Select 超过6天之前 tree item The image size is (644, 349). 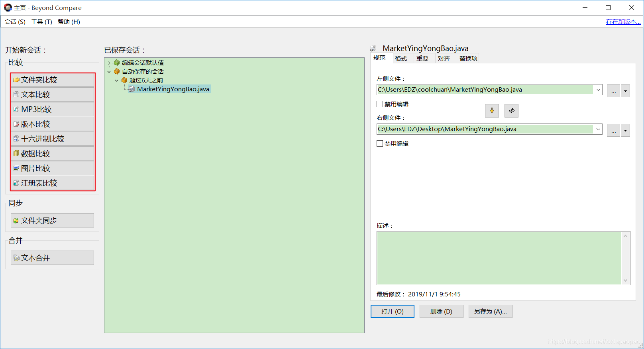click(146, 80)
